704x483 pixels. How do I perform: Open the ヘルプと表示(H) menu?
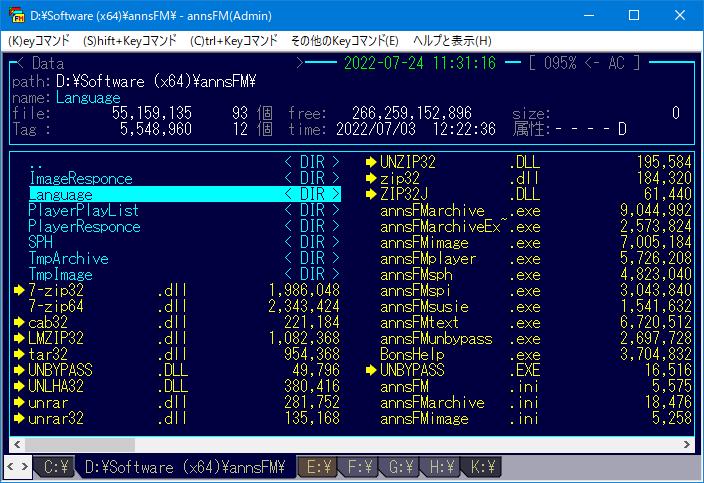452,41
